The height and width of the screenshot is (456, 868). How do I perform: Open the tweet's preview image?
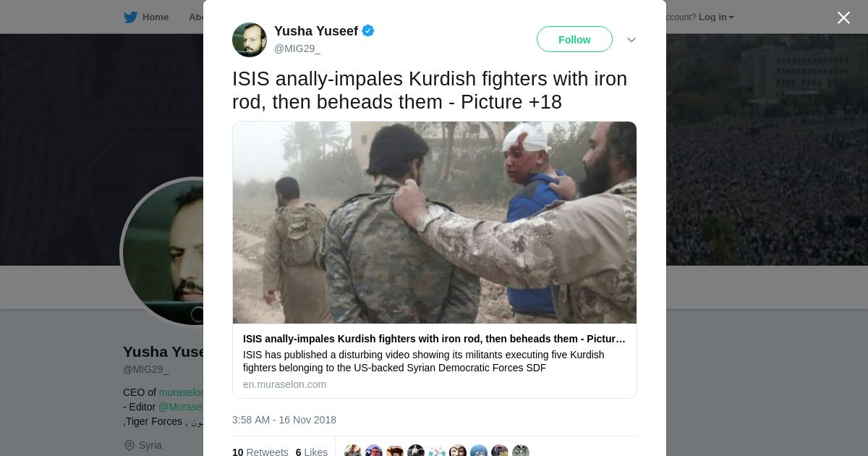point(435,222)
